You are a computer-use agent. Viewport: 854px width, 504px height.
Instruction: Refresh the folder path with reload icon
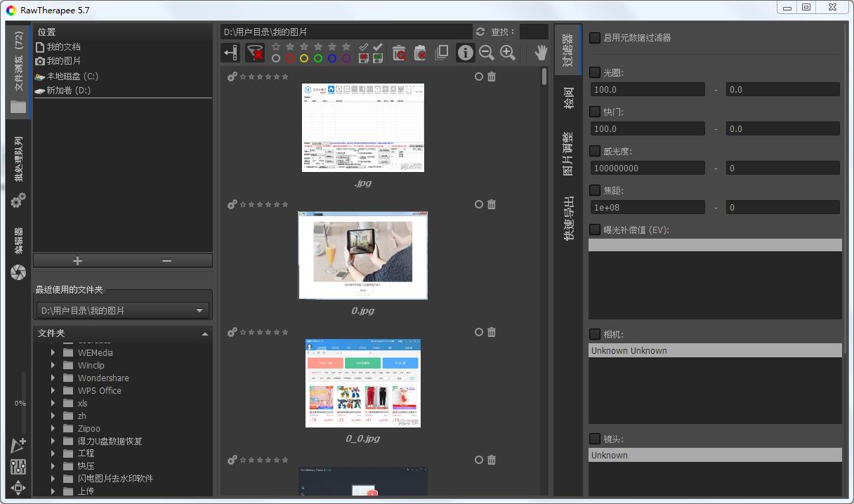point(480,32)
